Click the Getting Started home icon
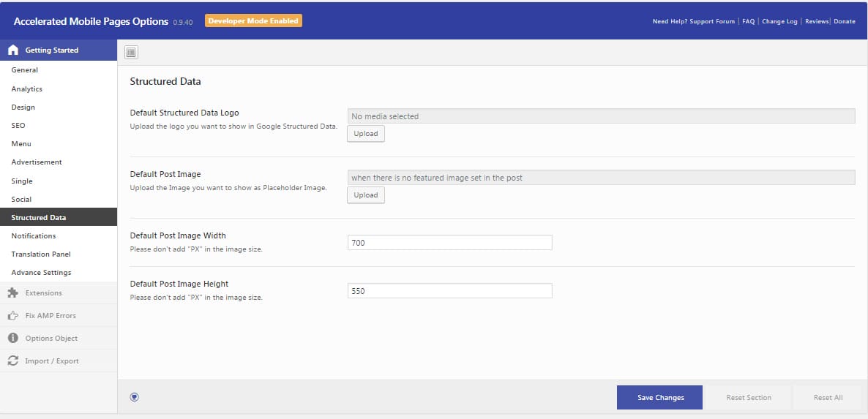The height and width of the screenshot is (419, 868). [x=12, y=50]
